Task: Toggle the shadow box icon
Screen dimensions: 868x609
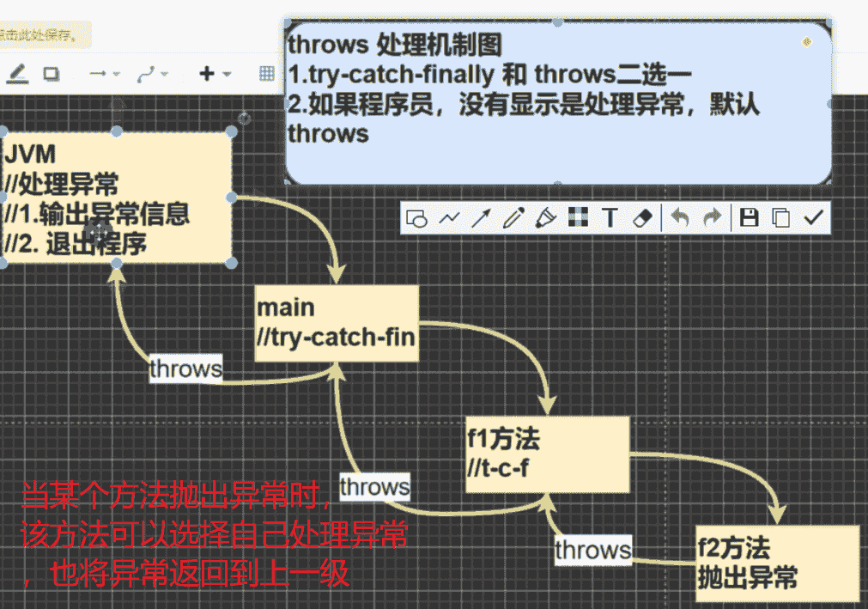Action: pos(52,75)
